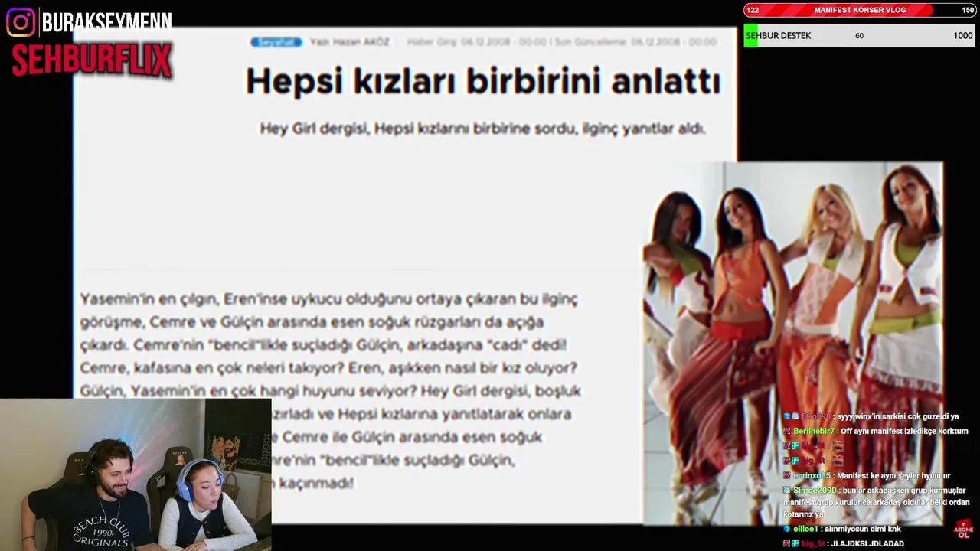Open the Hepsi girl group photo

tap(792, 343)
